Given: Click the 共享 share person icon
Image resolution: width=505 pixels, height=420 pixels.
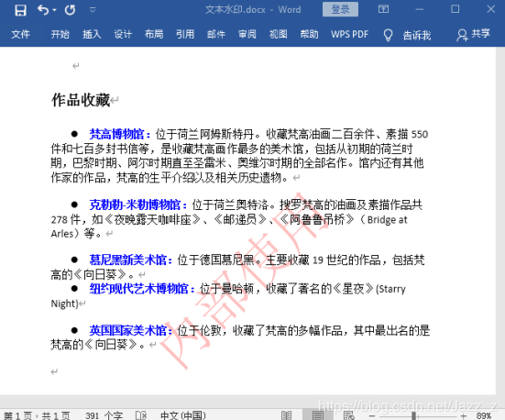Looking at the screenshot, I should click(462, 35).
